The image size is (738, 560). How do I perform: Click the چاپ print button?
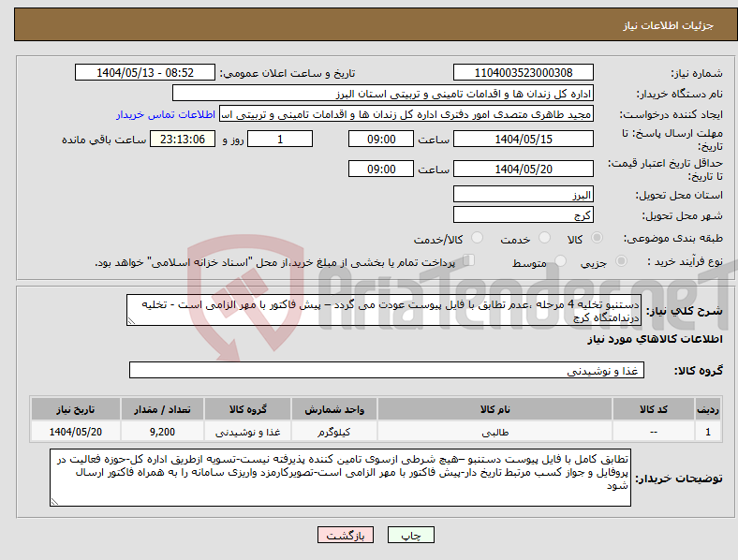411,535
